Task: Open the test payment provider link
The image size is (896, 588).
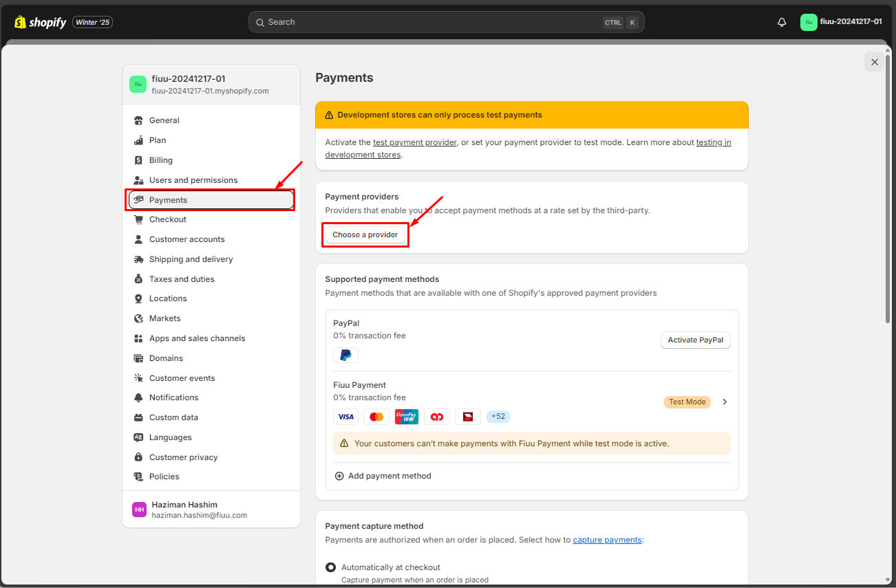Action: point(415,142)
